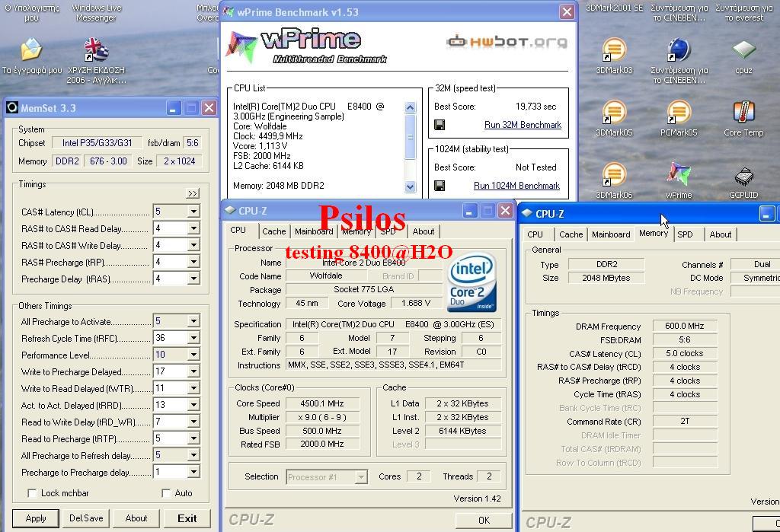
Task: Click the DRAM Frequency 600.0 MHz field
Action: pyautogui.click(x=685, y=327)
